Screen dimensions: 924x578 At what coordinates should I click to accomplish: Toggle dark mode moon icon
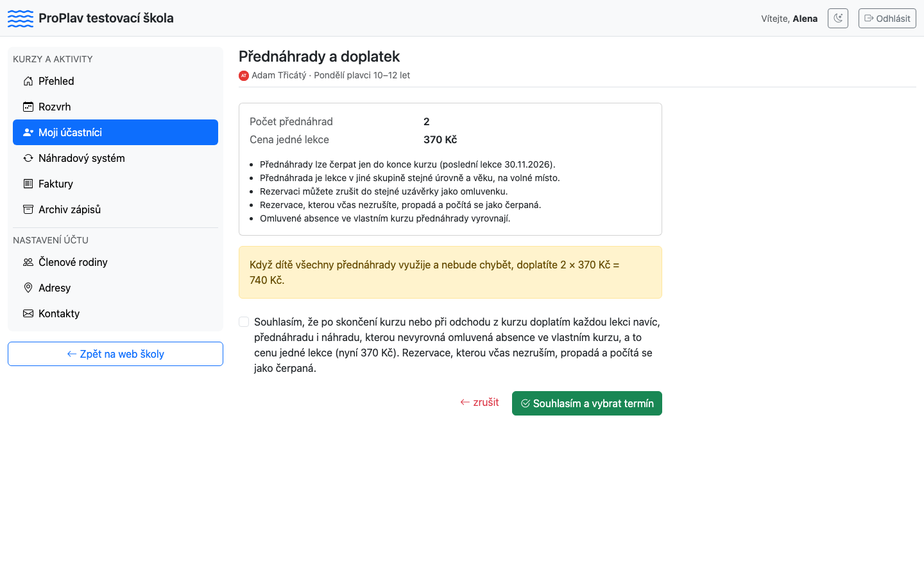tap(838, 18)
